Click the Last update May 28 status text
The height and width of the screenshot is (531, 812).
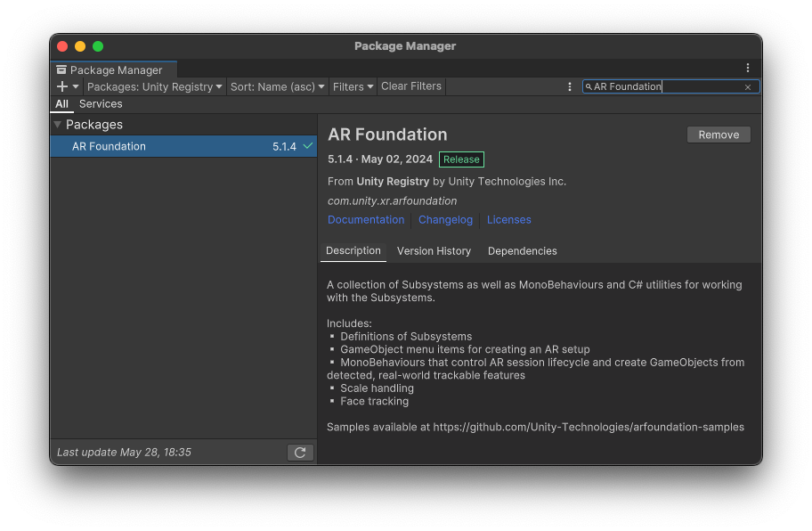(x=124, y=453)
